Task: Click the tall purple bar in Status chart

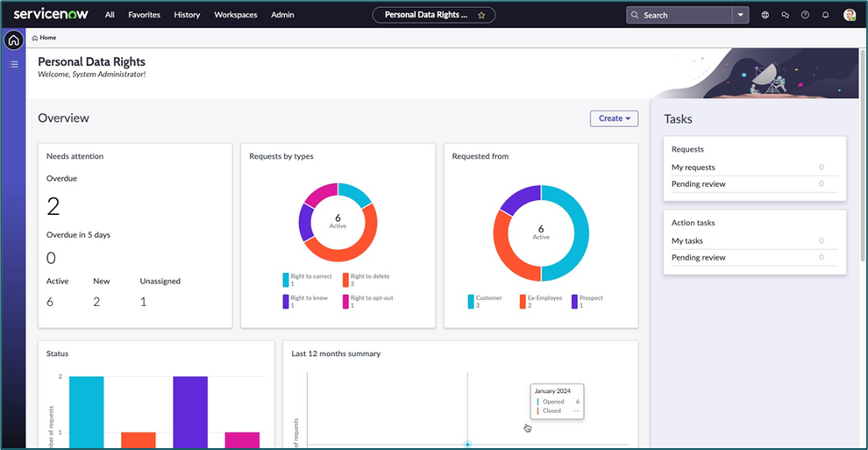Action: 190,411
